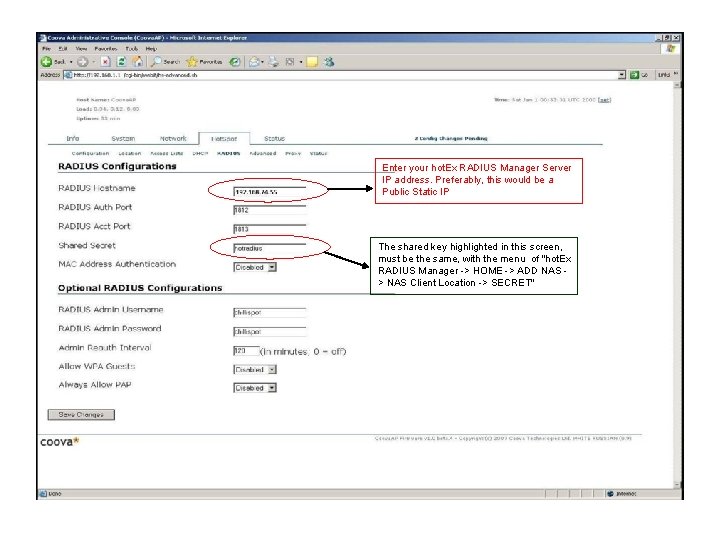Open the Favorites menu

click(x=106, y=49)
